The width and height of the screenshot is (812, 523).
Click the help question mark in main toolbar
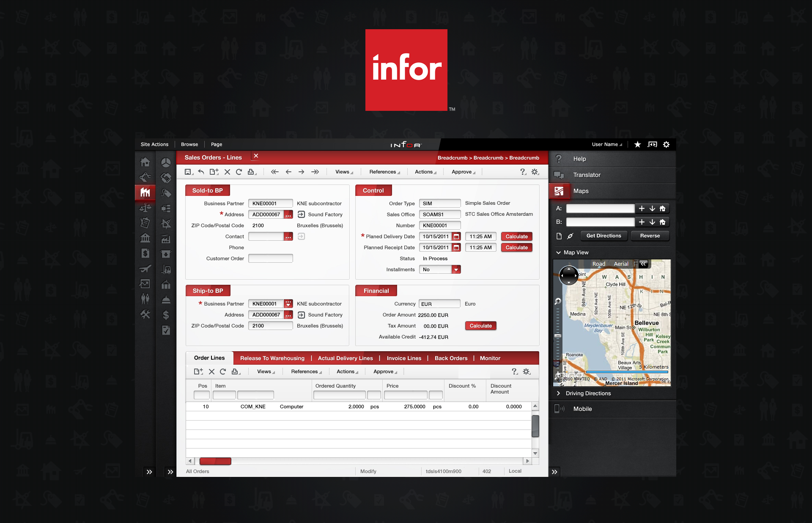tap(523, 172)
